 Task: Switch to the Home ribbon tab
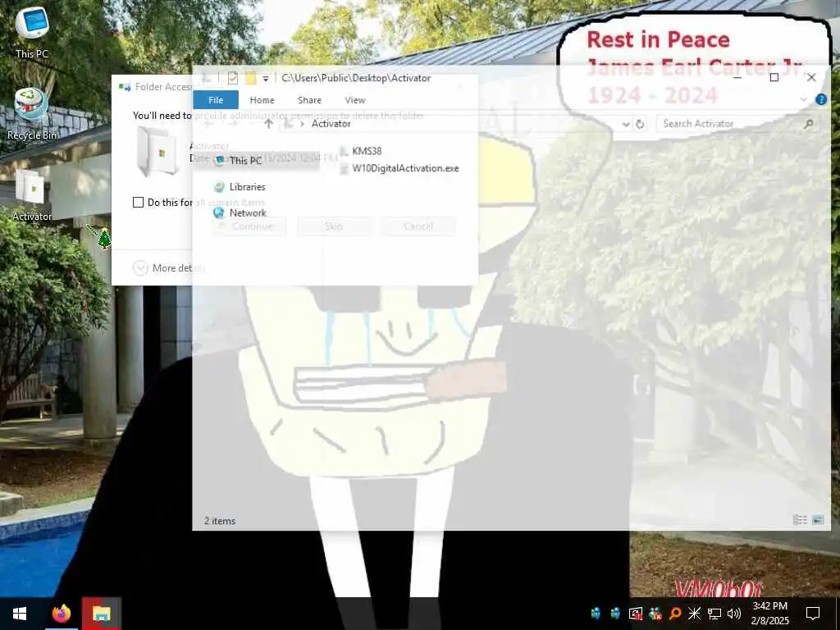click(x=262, y=99)
